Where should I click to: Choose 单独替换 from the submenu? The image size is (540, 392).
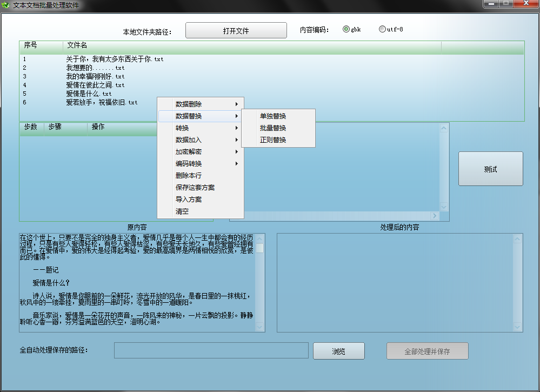coord(273,116)
